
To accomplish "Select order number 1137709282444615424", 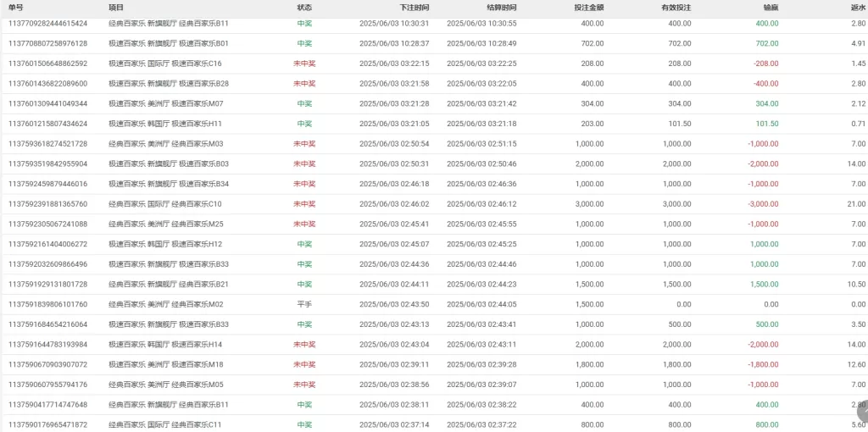I will pyautogui.click(x=47, y=23).
